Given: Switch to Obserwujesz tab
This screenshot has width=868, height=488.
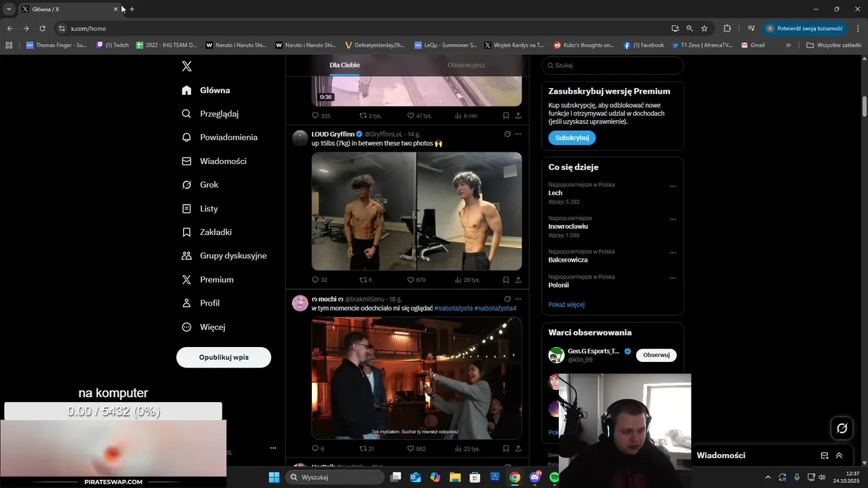Looking at the screenshot, I should (x=466, y=65).
